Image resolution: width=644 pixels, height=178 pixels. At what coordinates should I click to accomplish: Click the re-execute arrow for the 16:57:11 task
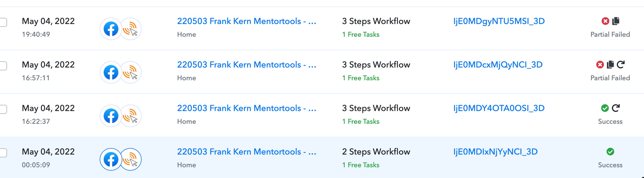(x=621, y=65)
